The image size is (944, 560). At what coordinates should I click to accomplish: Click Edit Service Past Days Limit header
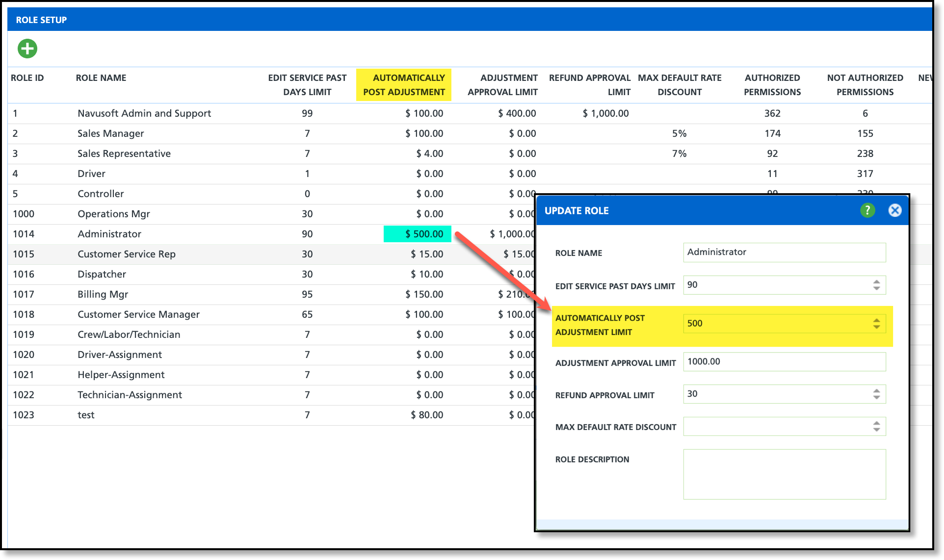click(x=307, y=85)
